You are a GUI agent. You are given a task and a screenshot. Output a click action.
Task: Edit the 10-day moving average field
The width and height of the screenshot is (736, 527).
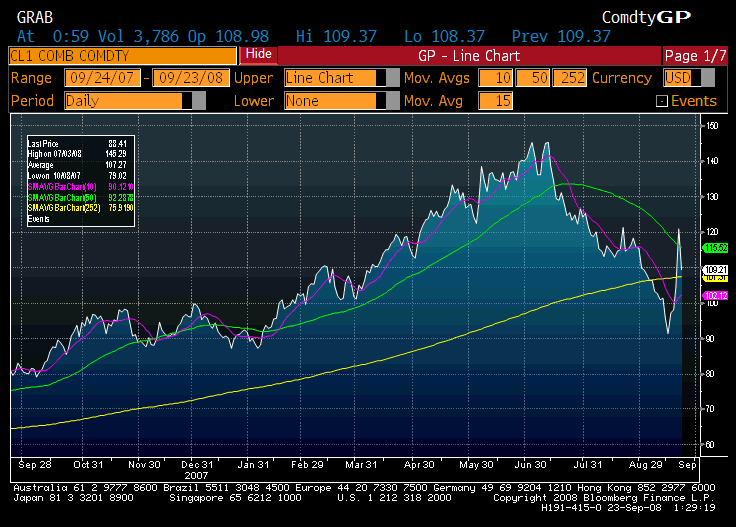(496, 78)
